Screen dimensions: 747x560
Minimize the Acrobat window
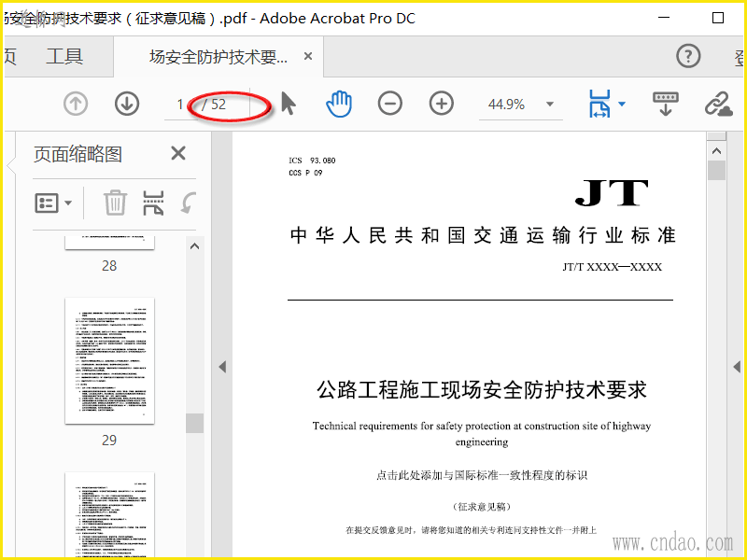pos(664,18)
